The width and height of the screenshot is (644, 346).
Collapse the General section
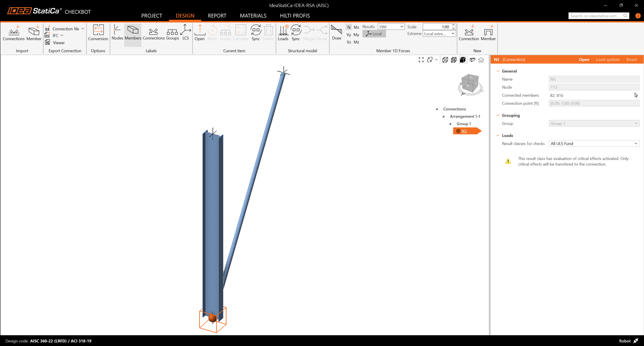498,71
